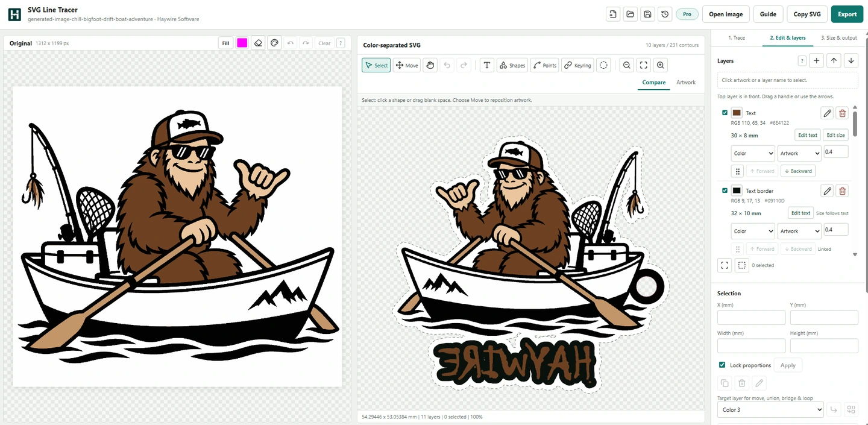The height and width of the screenshot is (425, 868).
Task: Choose the Move tool
Action: click(x=407, y=65)
